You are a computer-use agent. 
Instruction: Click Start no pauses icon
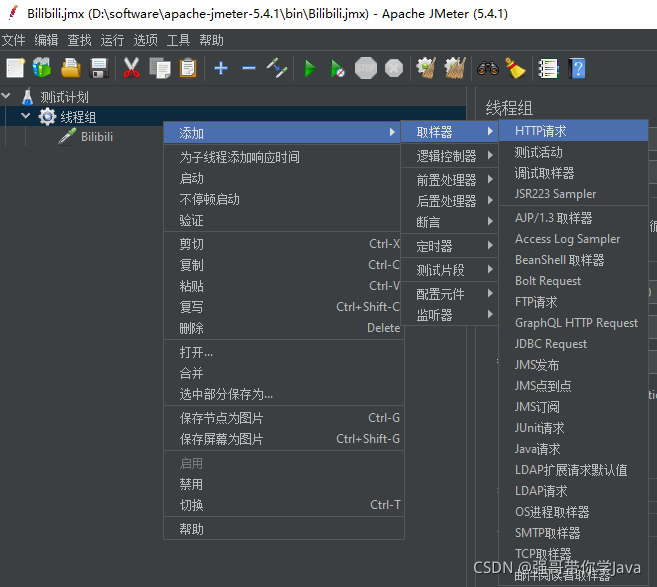[337, 68]
